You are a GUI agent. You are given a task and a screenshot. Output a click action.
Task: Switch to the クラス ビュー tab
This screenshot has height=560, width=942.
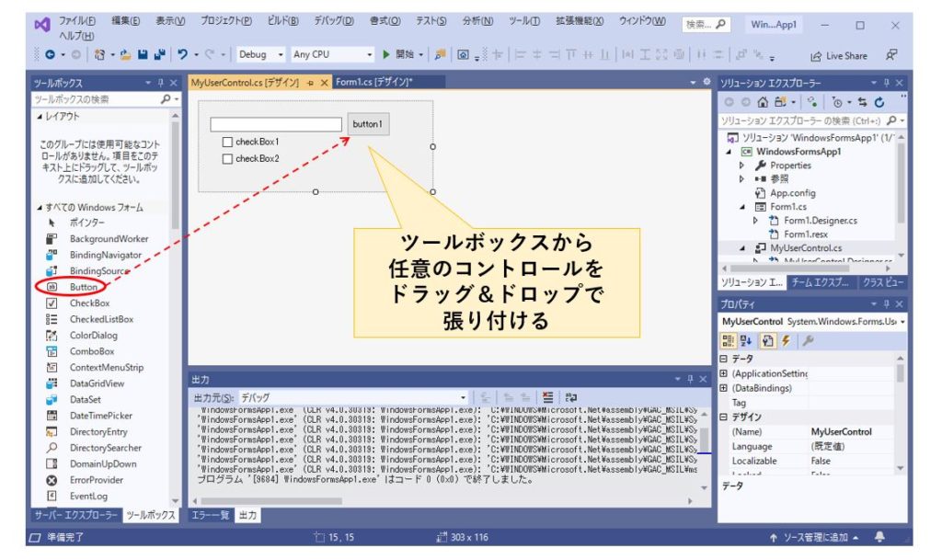(882, 282)
